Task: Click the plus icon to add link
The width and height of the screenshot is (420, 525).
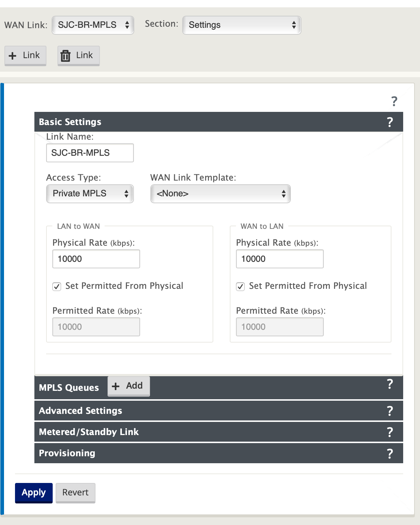Action: (x=12, y=56)
